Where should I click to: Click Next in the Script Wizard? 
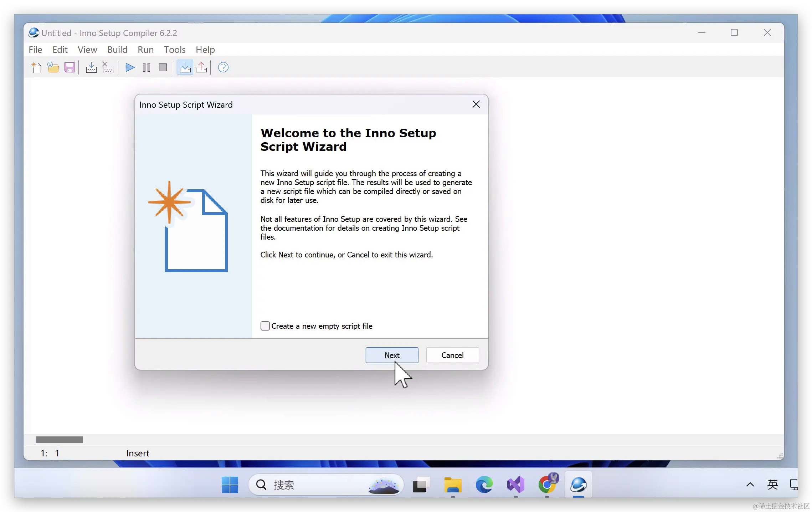point(392,355)
